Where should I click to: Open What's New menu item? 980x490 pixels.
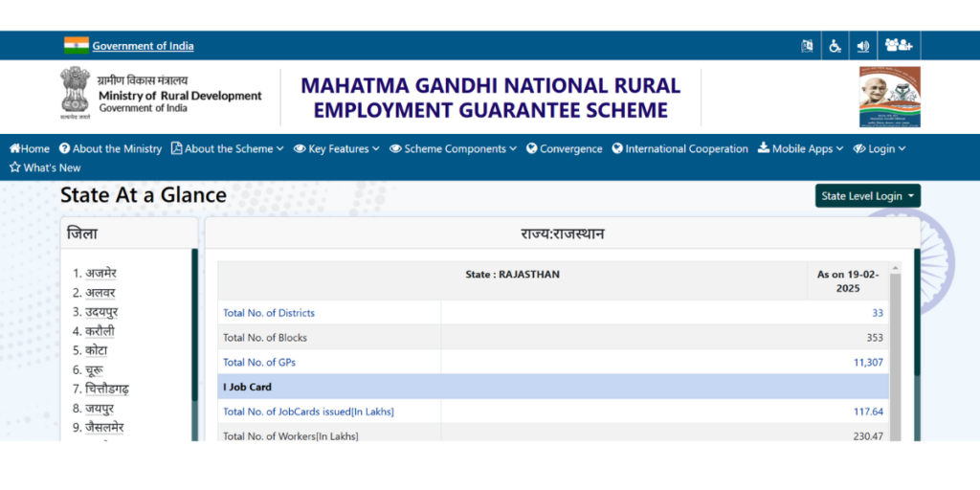[x=45, y=167]
